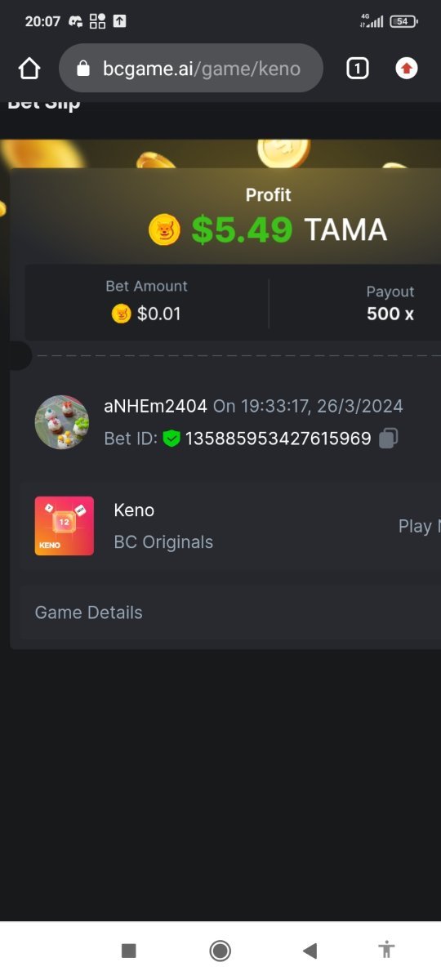The width and height of the screenshot is (441, 980).
Task: Tap the coin icon next to $0.01
Action: tap(121, 314)
